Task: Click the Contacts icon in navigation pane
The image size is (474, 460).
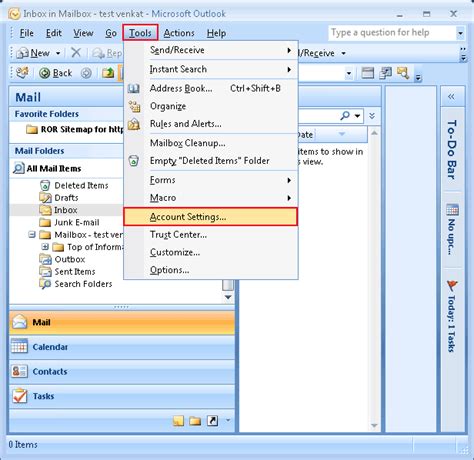Action: pyautogui.click(x=19, y=371)
